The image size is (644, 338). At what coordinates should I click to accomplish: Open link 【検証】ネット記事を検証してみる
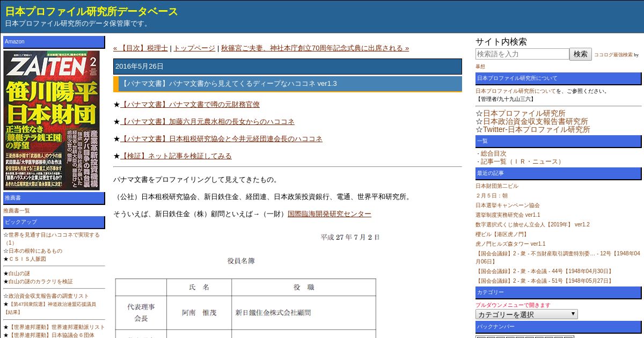(x=175, y=156)
